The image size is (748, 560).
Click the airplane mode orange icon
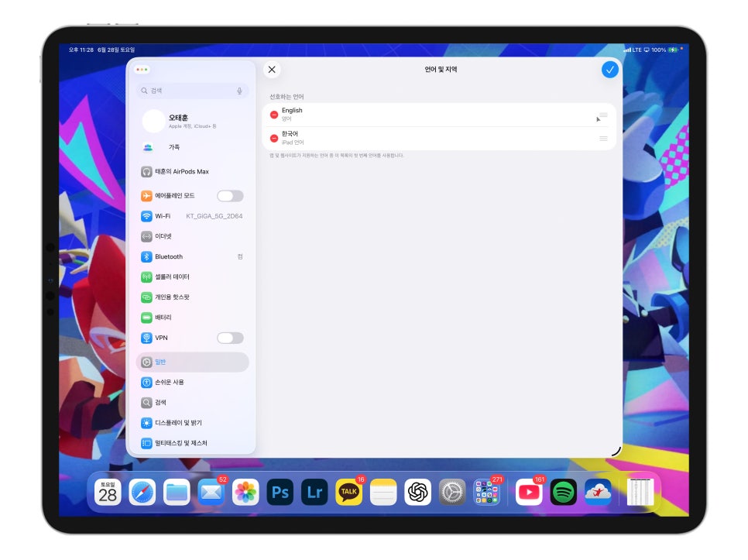146,196
